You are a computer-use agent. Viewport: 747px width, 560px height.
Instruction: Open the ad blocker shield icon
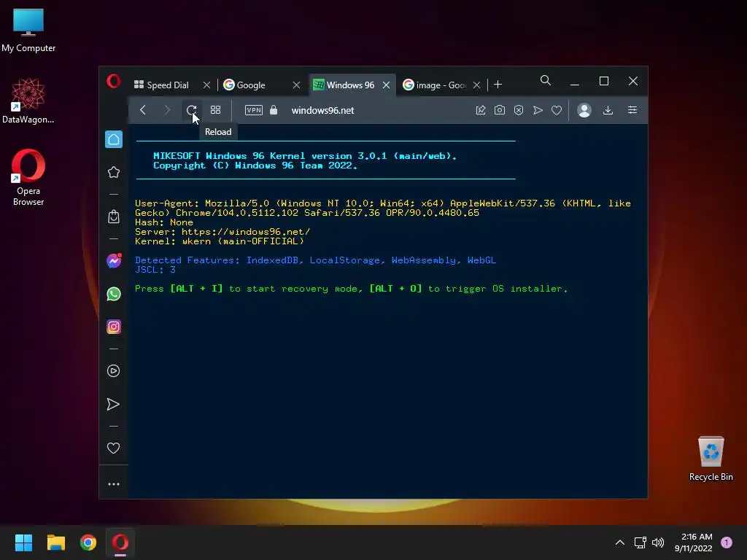click(x=519, y=110)
